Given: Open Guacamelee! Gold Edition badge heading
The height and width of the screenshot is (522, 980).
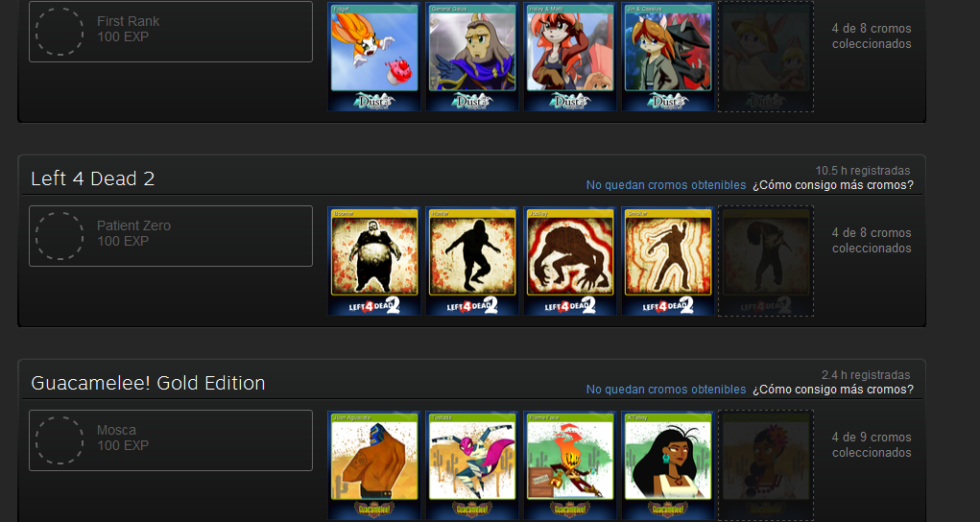Looking at the screenshot, I should (x=148, y=383).
